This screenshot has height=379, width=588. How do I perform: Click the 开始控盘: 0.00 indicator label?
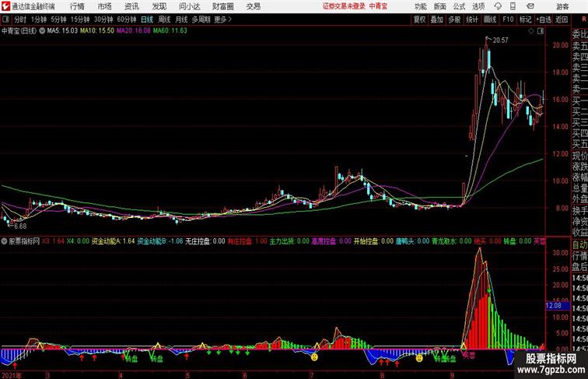click(373, 241)
